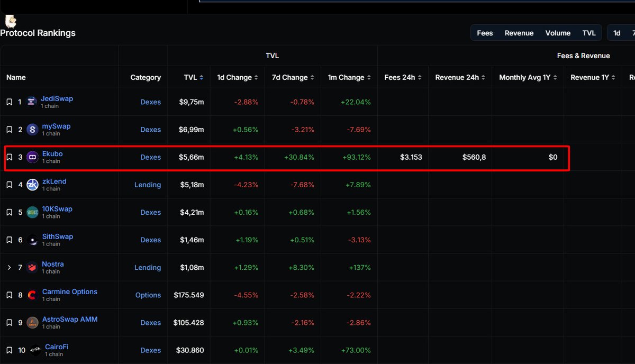Click the Carmine Options logo icon

coord(32,295)
